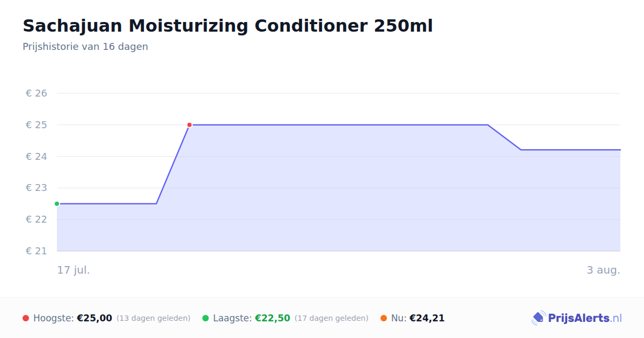Click the € 21 axis label
Image resolution: width=644 pixels, height=338 pixels.
point(36,251)
